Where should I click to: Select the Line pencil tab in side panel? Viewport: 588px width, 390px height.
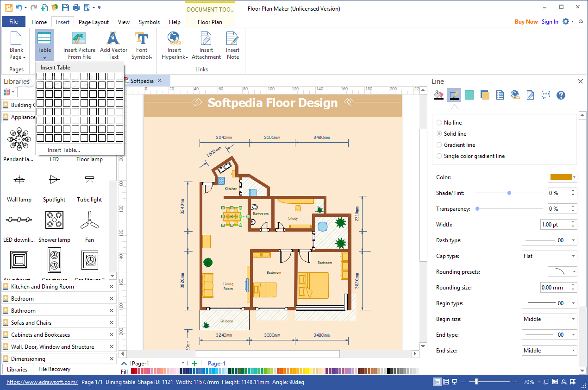[x=454, y=95]
